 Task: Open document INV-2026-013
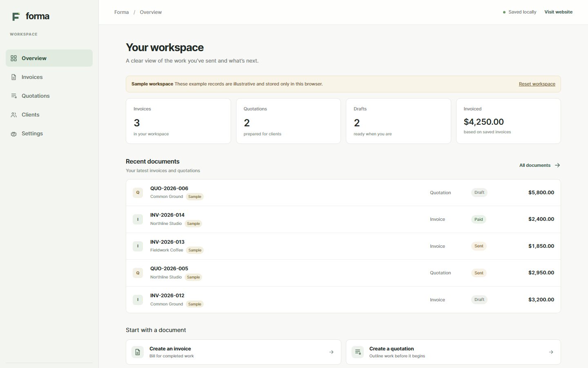343,246
